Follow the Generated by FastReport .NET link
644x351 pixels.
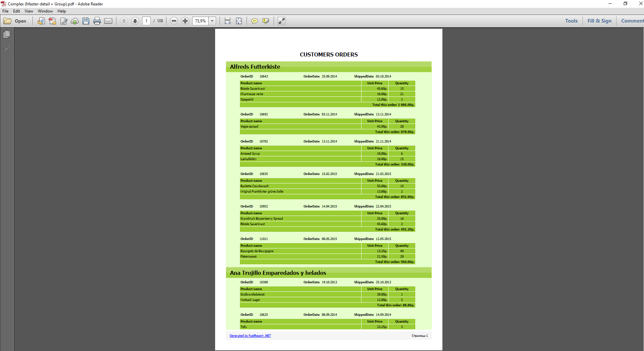(250, 336)
